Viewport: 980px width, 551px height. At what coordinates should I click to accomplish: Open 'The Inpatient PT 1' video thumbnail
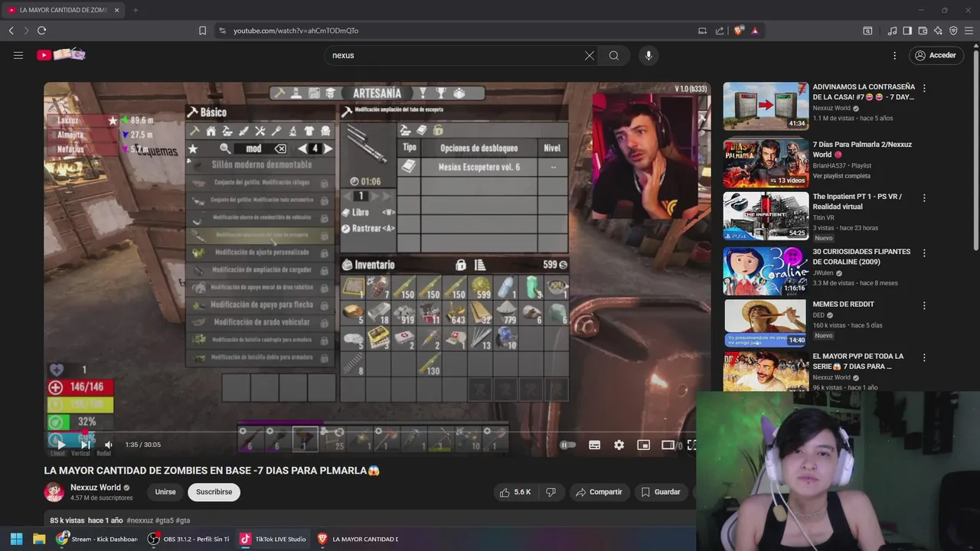(766, 216)
